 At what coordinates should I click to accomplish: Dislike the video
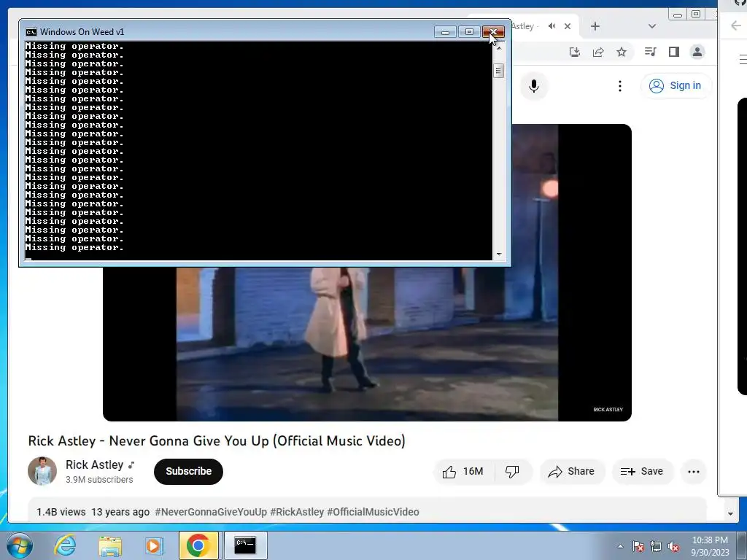click(512, 472)
